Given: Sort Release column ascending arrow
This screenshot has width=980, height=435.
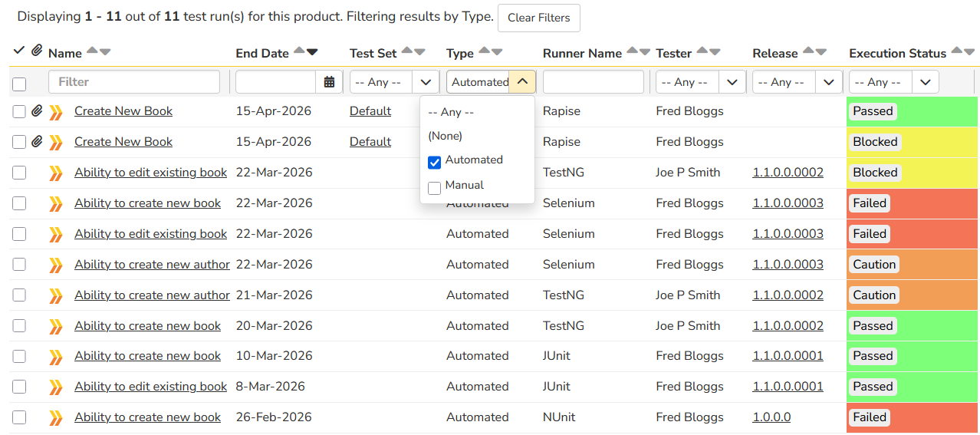Looking at the screenshot, I should click(808, 51).
